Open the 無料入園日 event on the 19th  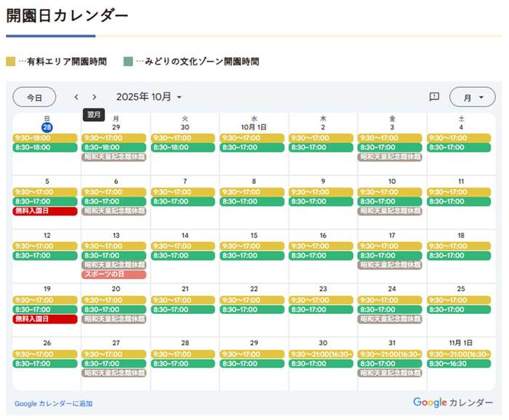click(x=45, y=319)
